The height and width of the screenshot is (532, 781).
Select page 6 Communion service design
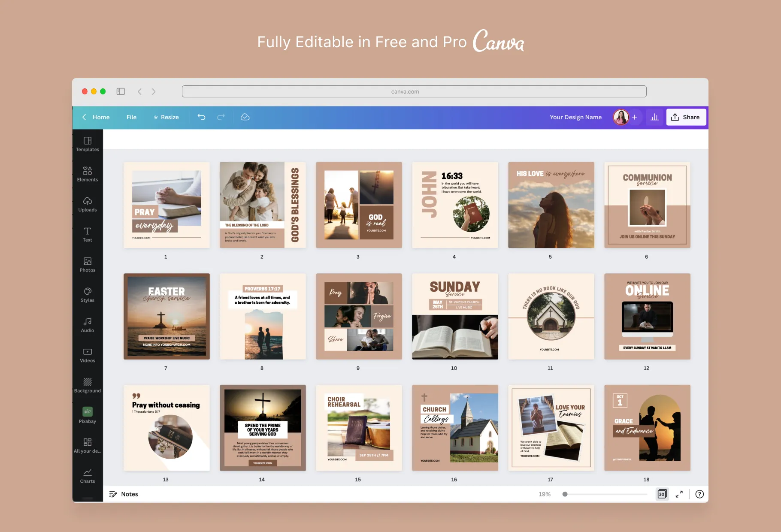[647, 205]
